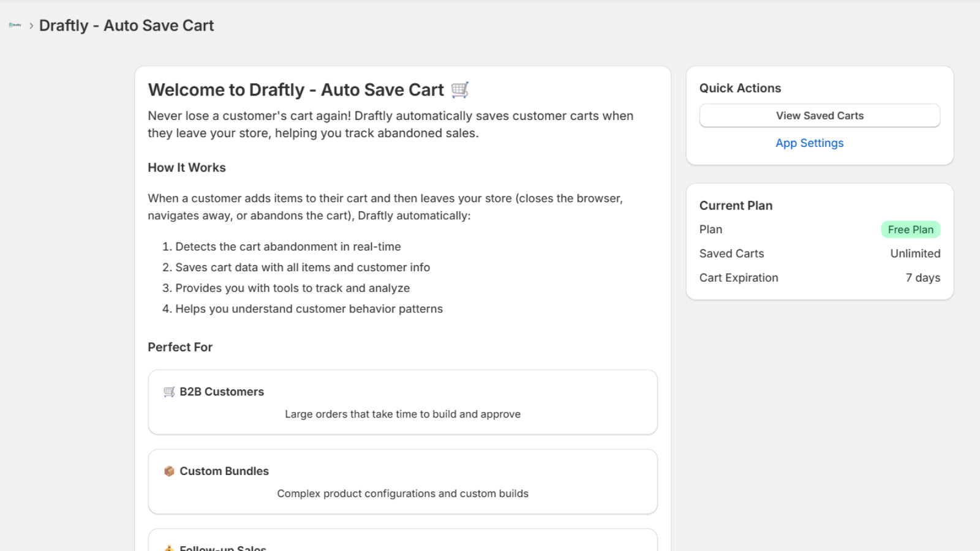Open the Quick Actions panel heading
The height and width of the screenshot is (551, 980).
click(x=740, y=88)
